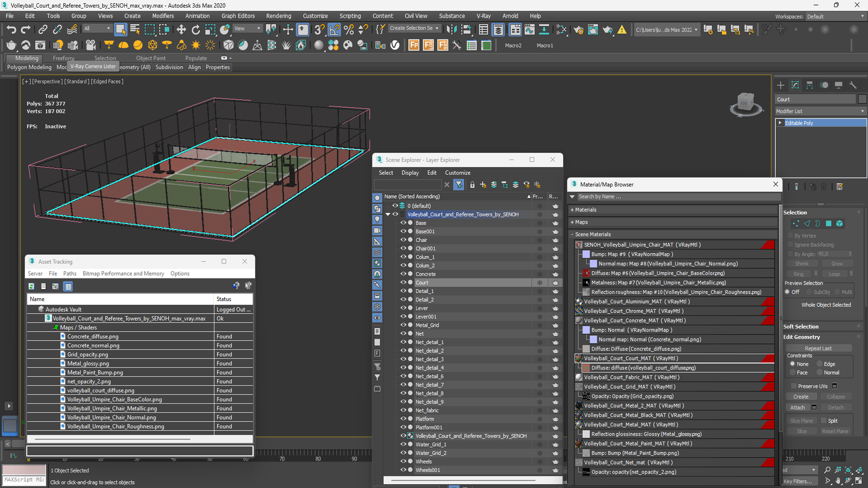Collapse Volleyball_Court_and_Referee_Towers layer
Screen dimensions: 868x488
pyautogui.click(x=388, y=215)
